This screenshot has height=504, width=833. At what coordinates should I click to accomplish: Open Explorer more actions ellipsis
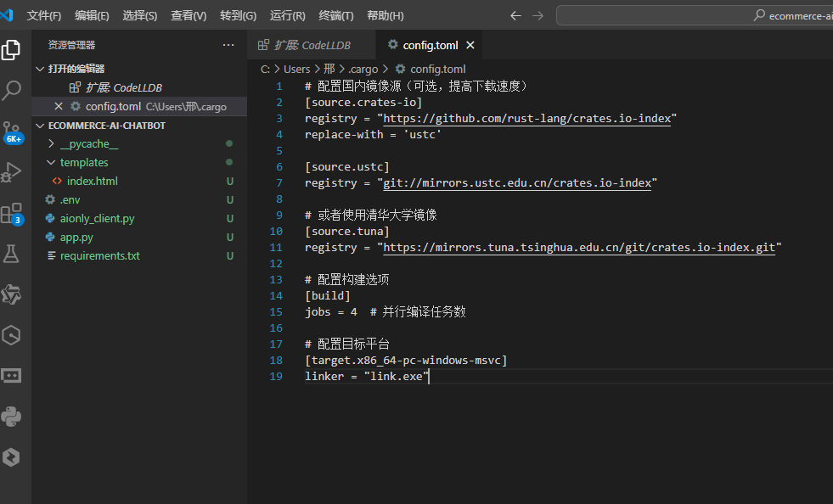pyautogui.click(x=228, y=45)
